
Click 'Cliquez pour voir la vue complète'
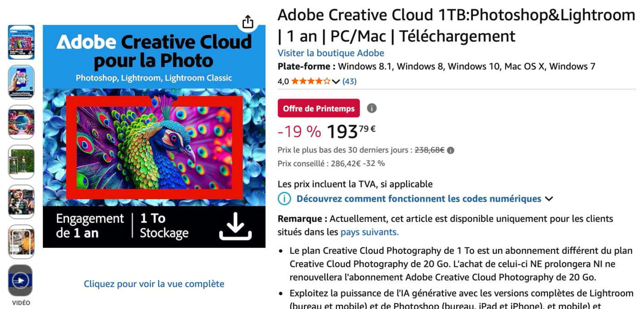(154, 284)
